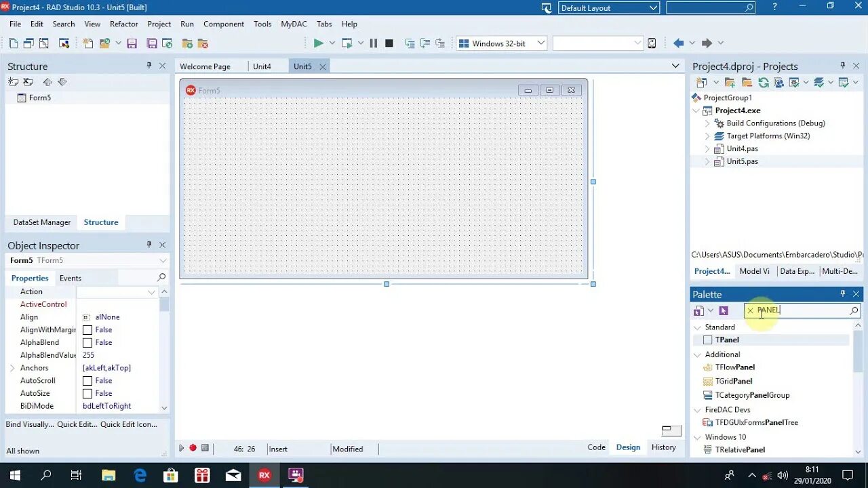Click the Step Over debug icon

point(425,43)
